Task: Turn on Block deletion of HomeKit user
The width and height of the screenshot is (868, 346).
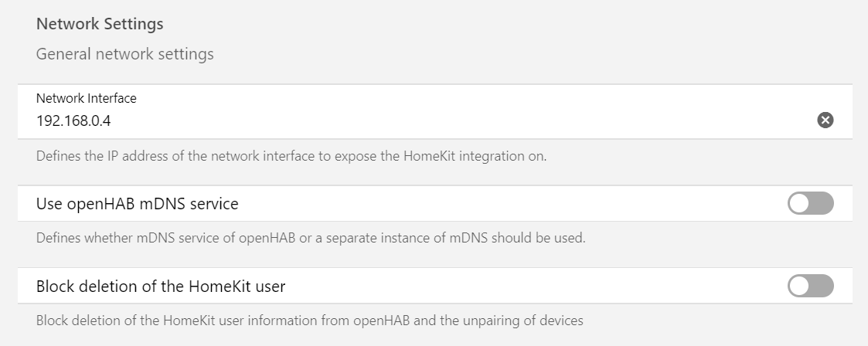Action: (810, 287)
